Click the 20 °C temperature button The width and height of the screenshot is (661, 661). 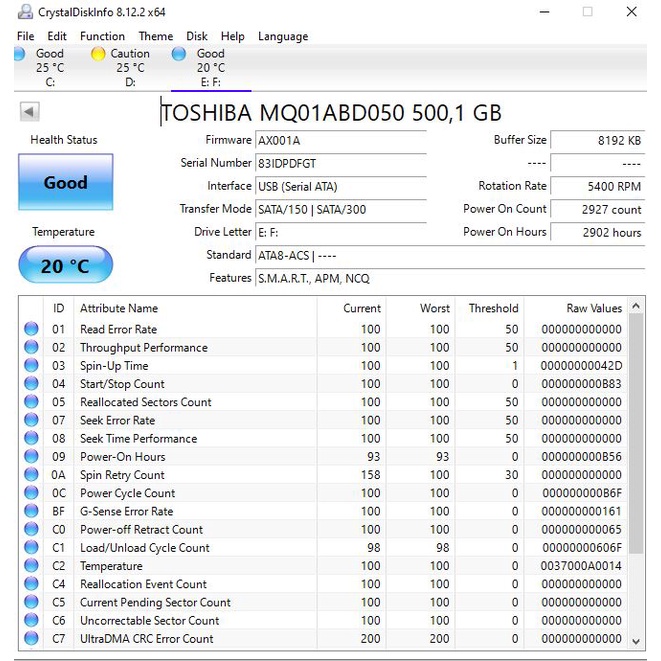66,266
